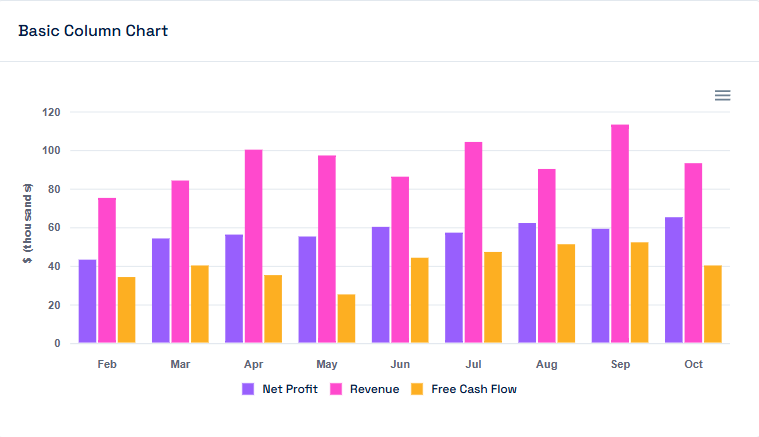The width and height of the screenshot is (759, 437).
Task: Select the Oct Net Profit bar
Action: (674, 280)
